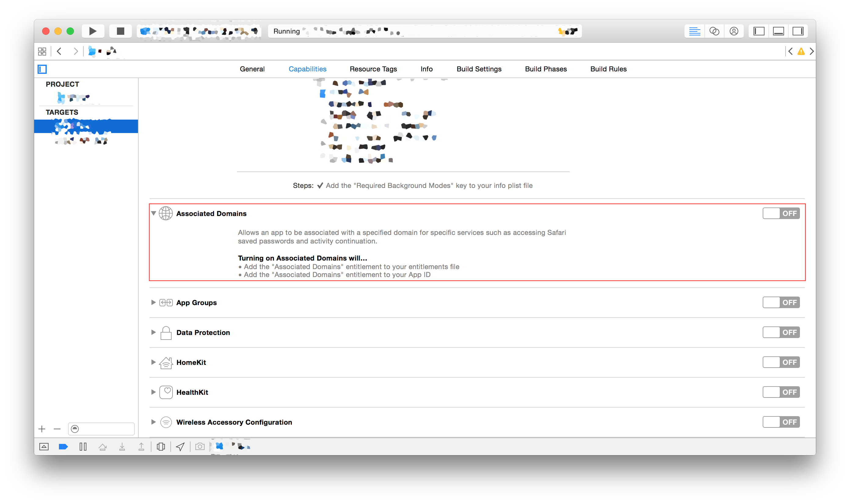The image size is (850, 504).
Task: Expand the HomeKit section
Action: pyautogui.click(x=153, y=362)
